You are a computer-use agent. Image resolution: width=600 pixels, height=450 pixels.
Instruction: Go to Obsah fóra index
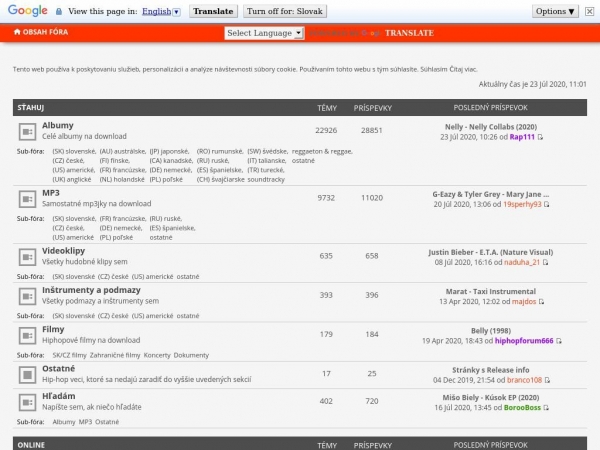(x=45, y=32)
